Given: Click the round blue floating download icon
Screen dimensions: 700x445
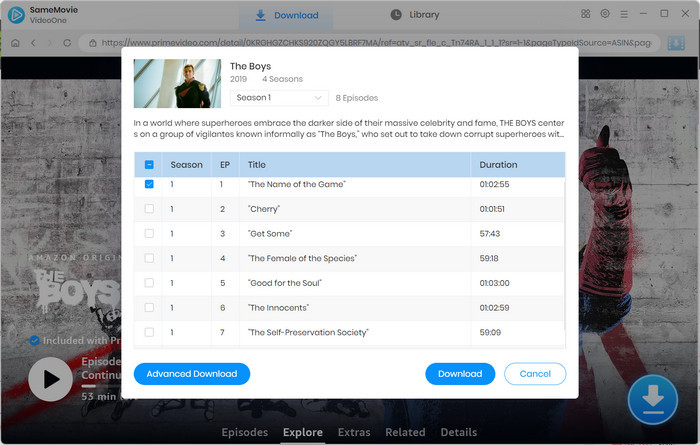Looking at the screenshot, I should [653, 399].
